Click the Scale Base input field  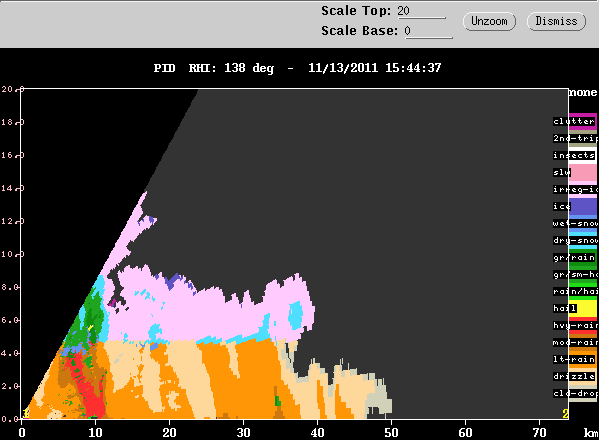coord(428,31)
